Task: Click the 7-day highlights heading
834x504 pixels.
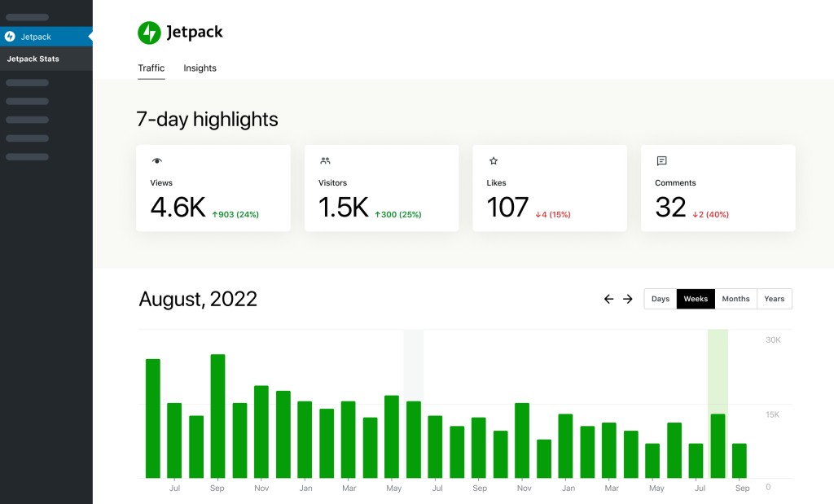Action: [207, 119]
